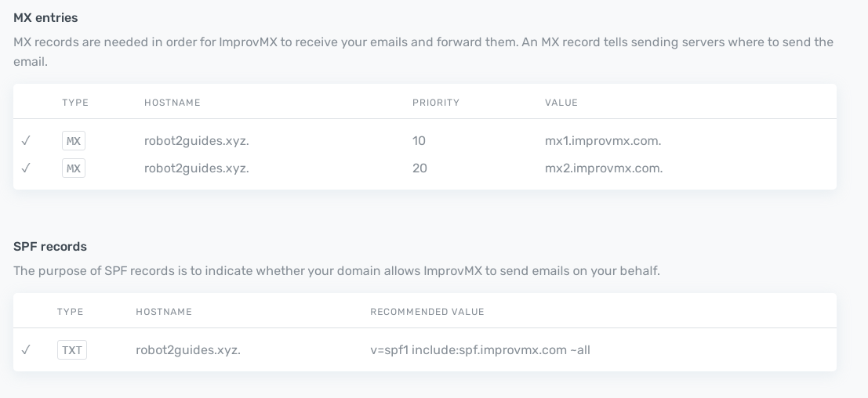Click the priority value 20
The image size is (868, 398).
point(419,168)
